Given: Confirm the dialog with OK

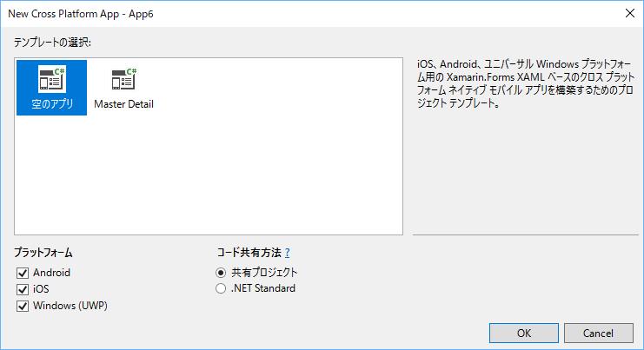Looking at the screenshot, I should coord(524,333).
